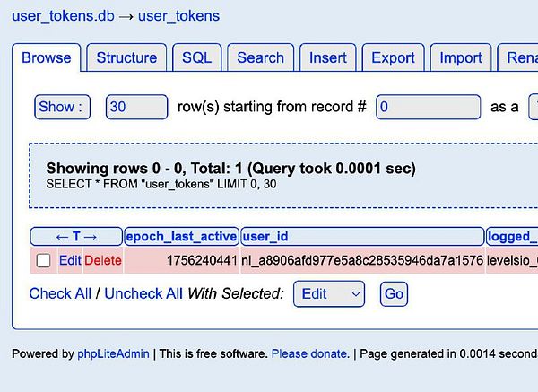Open the Export tab
The image size is (538, 392).
pyautogui.click(x=394, y=57)
